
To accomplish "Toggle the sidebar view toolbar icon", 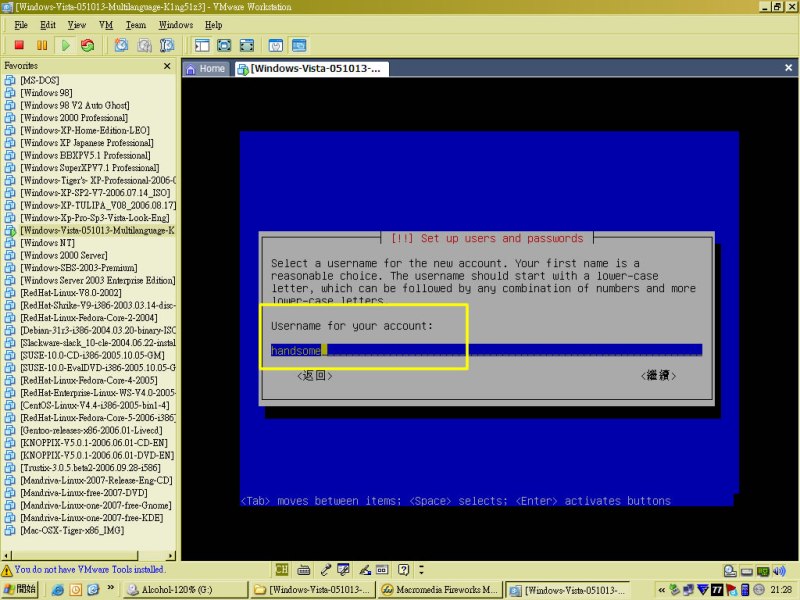I will click(x=202, y=45).
